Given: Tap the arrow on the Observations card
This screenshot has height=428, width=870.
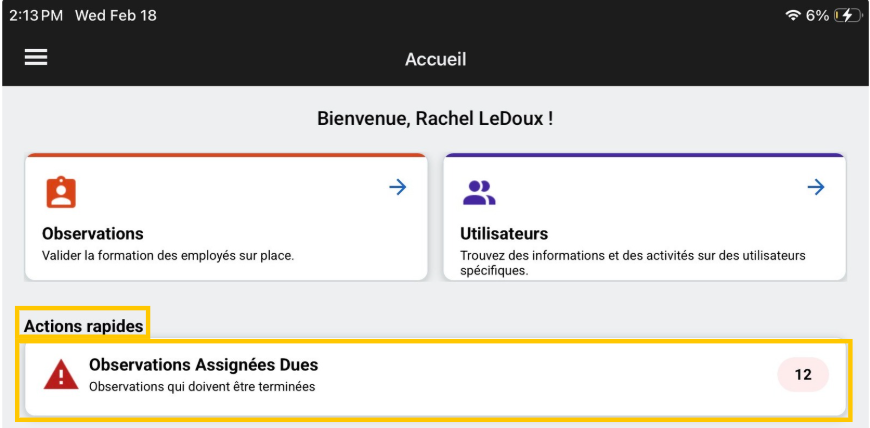Looking at the screenshot, I should (x=398, y=187).
